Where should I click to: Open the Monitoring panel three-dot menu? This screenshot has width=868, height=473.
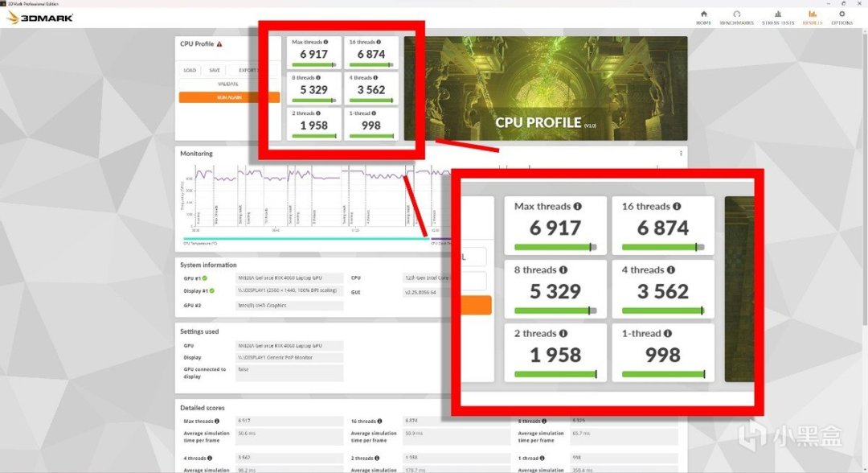coord(681,154)
